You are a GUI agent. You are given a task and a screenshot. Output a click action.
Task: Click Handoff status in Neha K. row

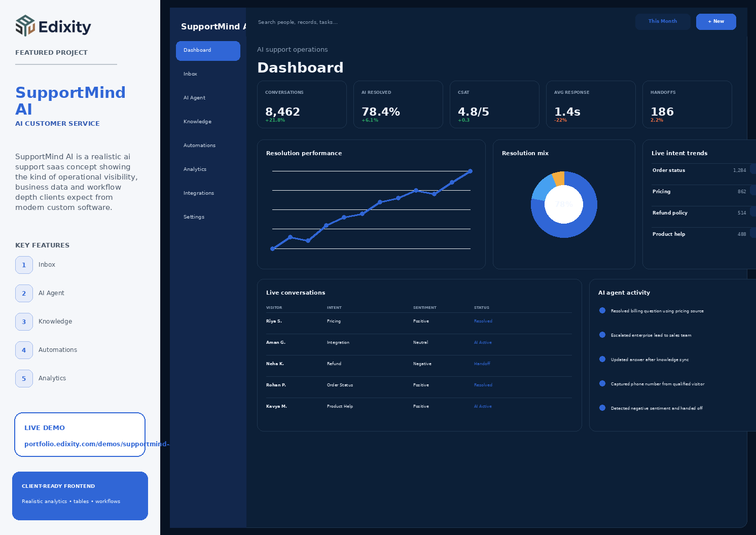point(482,364)
